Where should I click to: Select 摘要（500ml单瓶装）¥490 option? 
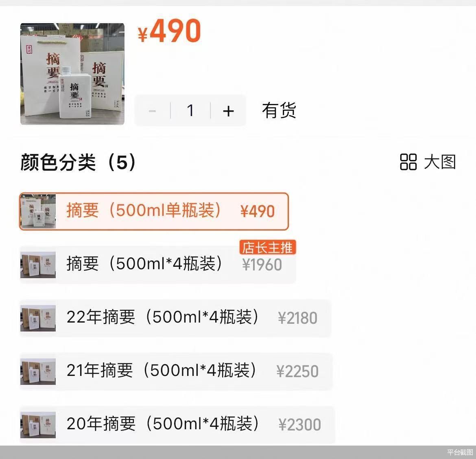pyautogui.click(x=154, y=211)
